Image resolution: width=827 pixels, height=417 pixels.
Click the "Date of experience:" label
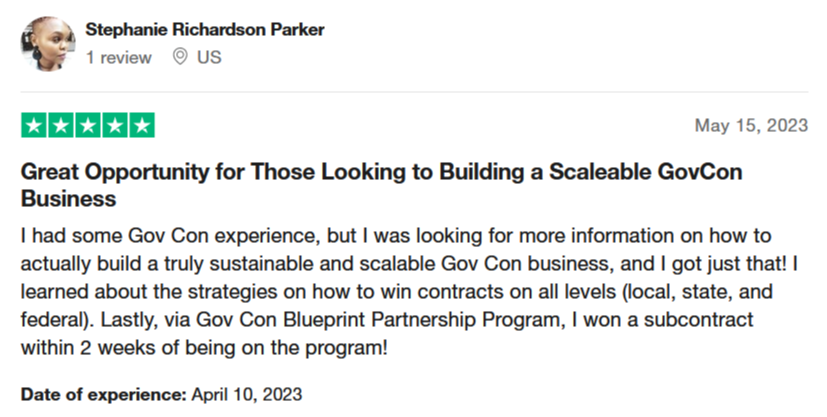[104, 394]
